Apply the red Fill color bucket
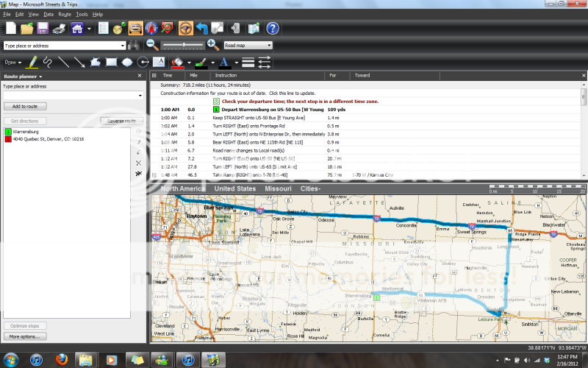This screenshot has height=368, width=588. pyautogui.click(x=177, y=63)
